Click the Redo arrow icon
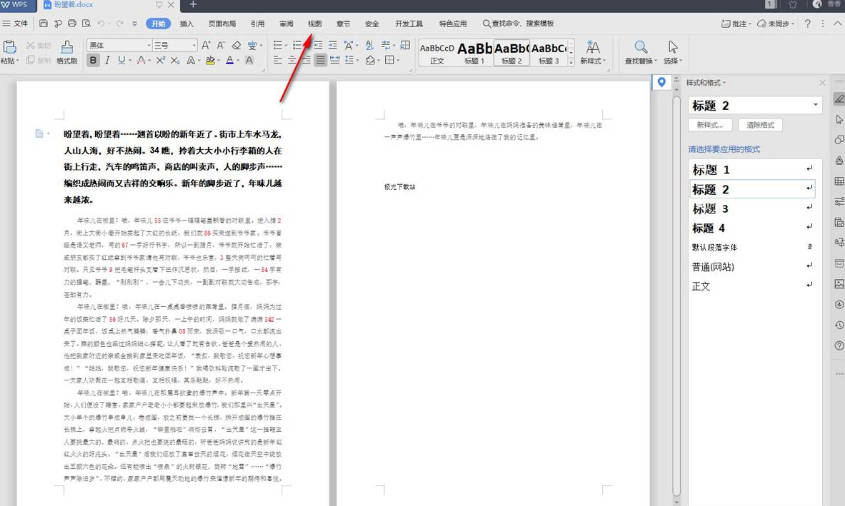 click(x=120, y=23)
